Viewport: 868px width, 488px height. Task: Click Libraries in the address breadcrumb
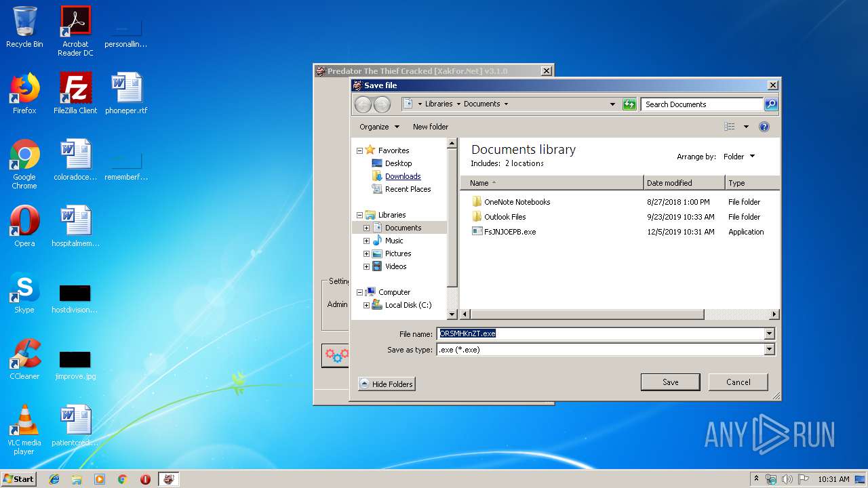pos(439,104)
